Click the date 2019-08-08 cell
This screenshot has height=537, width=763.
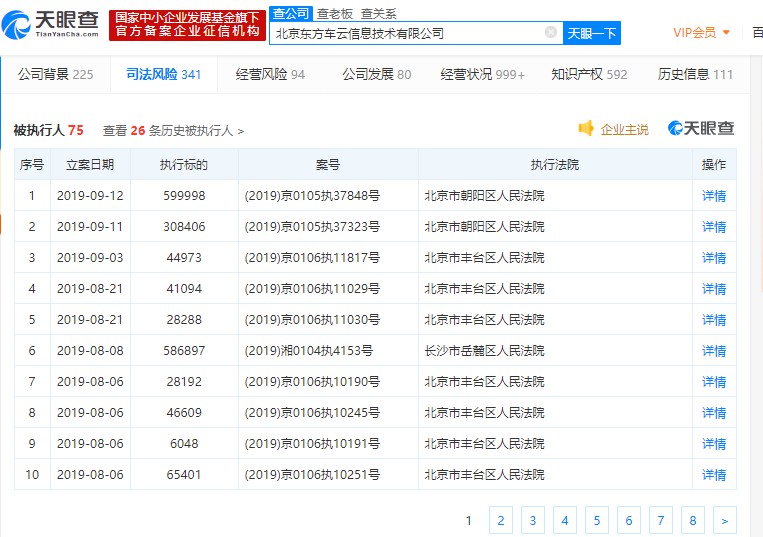[90, 351]
